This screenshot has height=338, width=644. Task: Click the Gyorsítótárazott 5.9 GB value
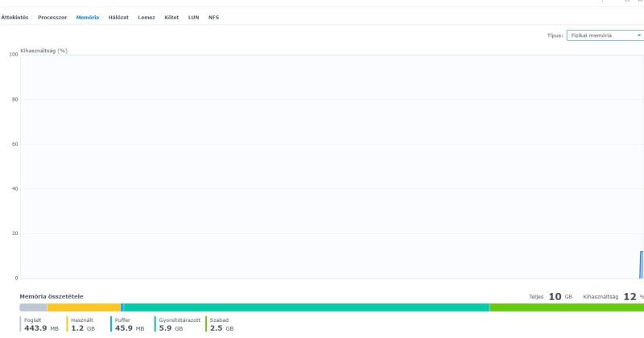tap(171, 328)
